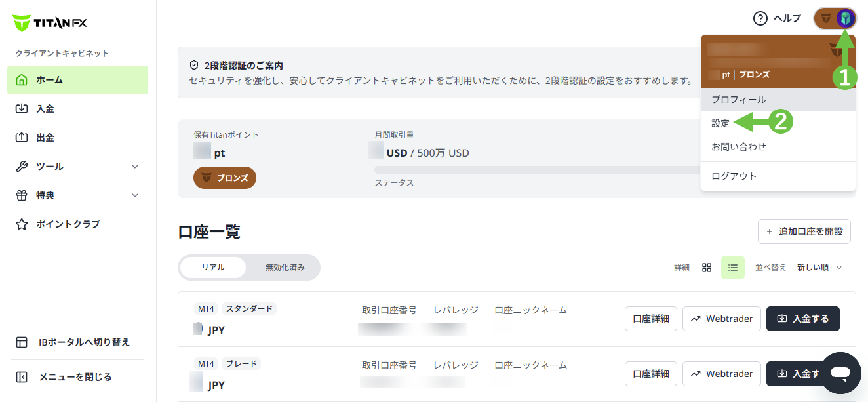Select list view icon for accounts
This screenshot has height=402, width=868.
click(733, 268)
